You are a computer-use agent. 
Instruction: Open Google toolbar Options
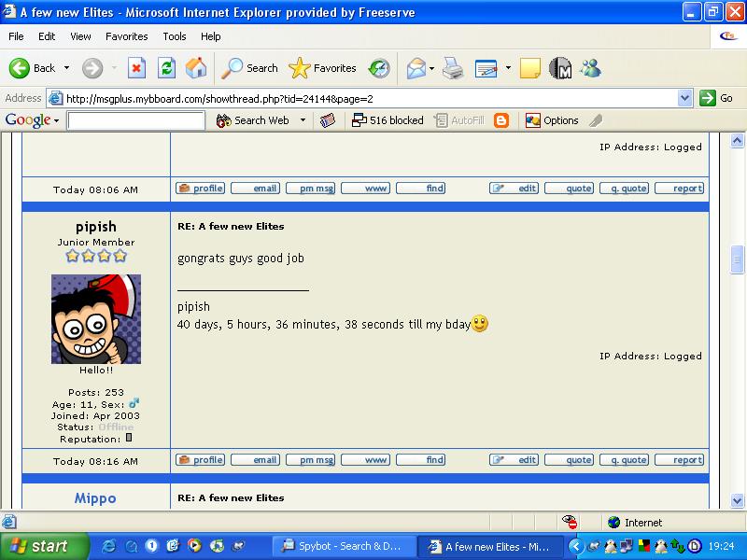coord(552,120)
